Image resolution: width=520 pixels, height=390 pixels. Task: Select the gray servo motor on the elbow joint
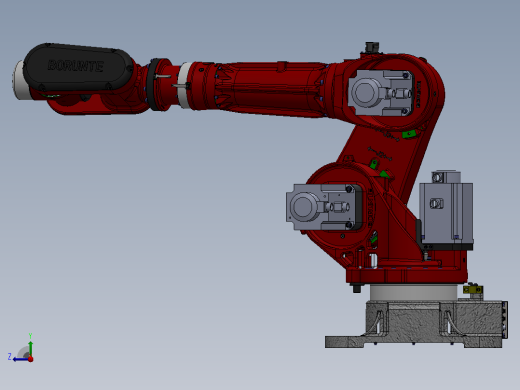coord(381,93)
